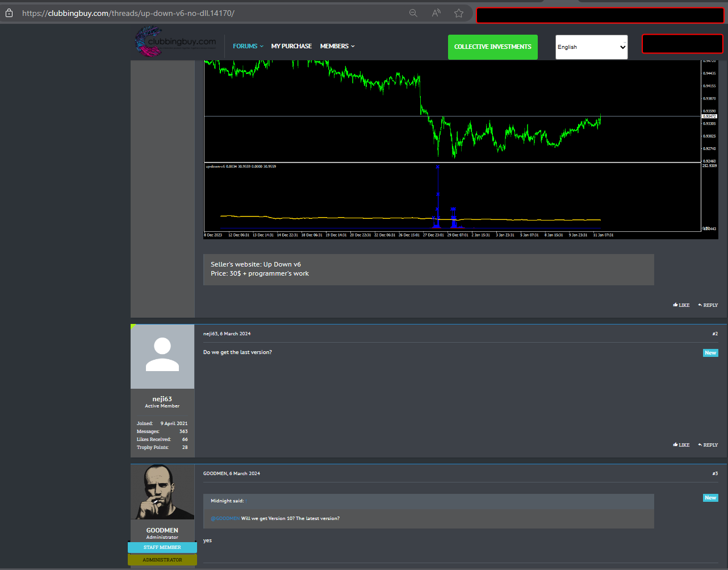
Task: Reply to neji63's post #2
Action: pyautogui.click(x=708, y=445)
